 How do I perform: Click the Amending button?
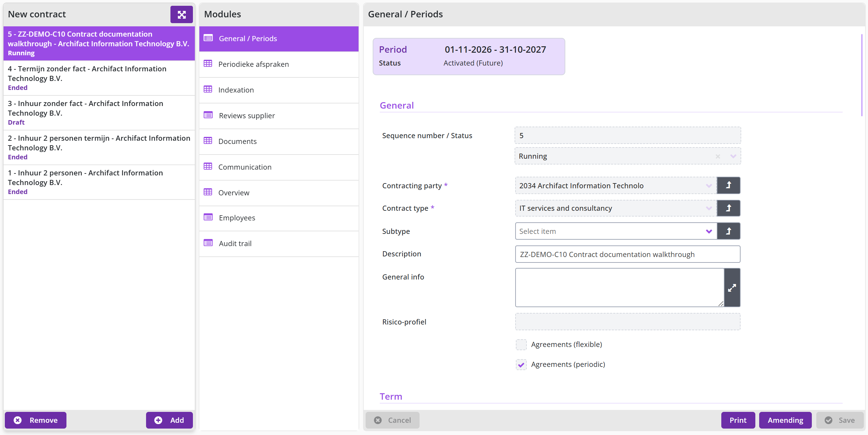click(785, 420)
